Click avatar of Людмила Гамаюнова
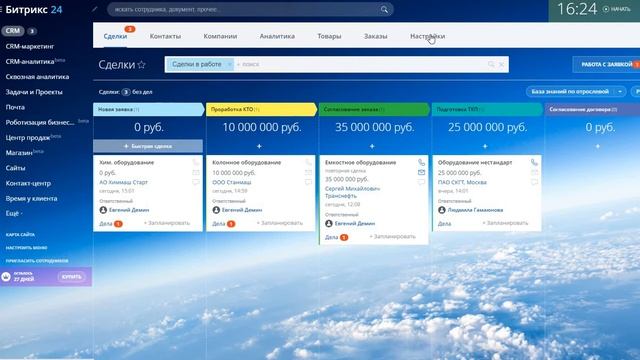This screenshot has width=640, height=360. click(x=442, y=210)
